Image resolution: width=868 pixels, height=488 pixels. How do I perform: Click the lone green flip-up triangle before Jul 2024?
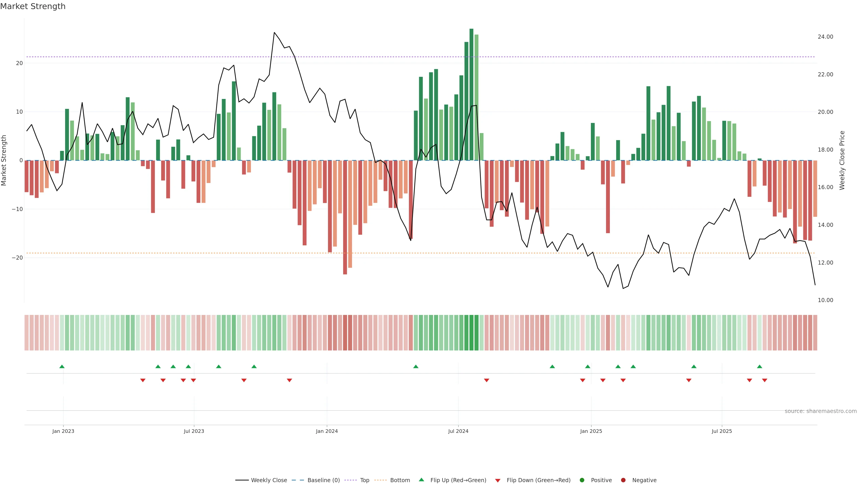pyautogui.click(x=416, y=366)
